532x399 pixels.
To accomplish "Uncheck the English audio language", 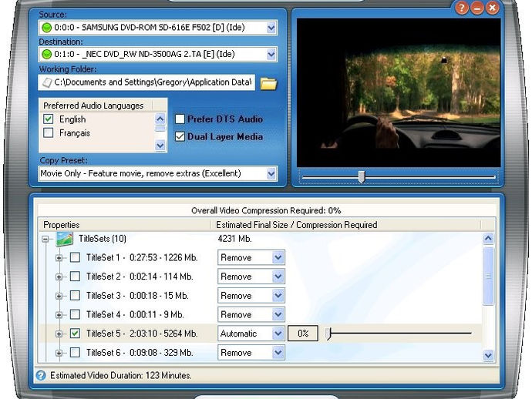I will pos(48,119).
